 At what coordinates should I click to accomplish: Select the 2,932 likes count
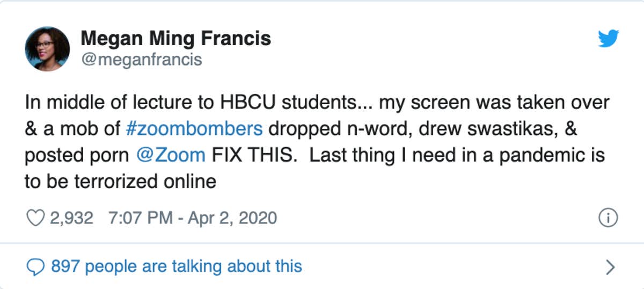[x=72, y=218]
